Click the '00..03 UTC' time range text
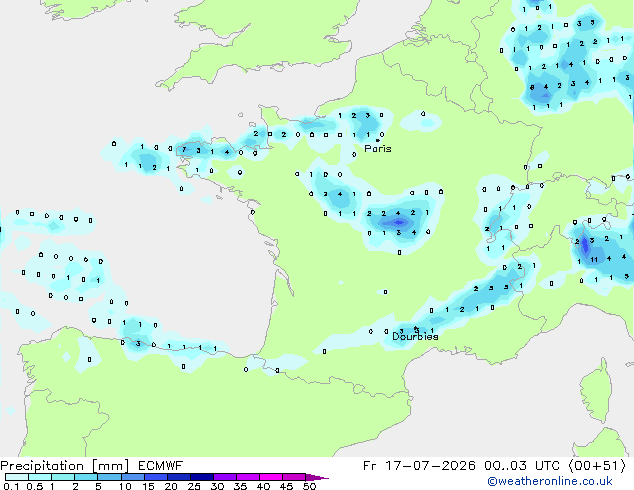This screenshot has height=490, width=634. (x=522, y=466)
